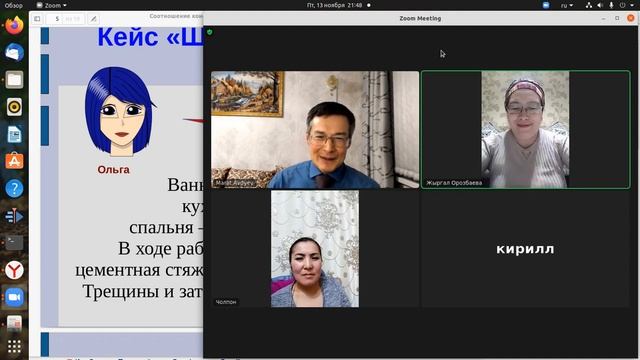Show all applications grid
The width and height of the screenshot is (640, 360).
tap(14, 347)
